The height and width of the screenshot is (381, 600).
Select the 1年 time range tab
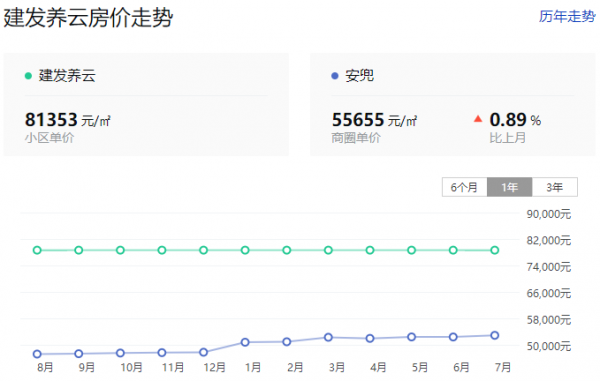pos(509,187)
